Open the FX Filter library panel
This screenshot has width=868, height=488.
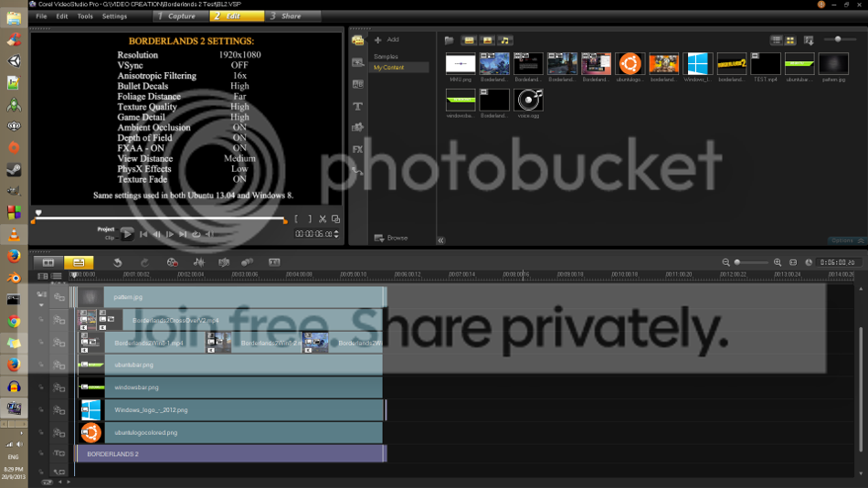point(358,148)
